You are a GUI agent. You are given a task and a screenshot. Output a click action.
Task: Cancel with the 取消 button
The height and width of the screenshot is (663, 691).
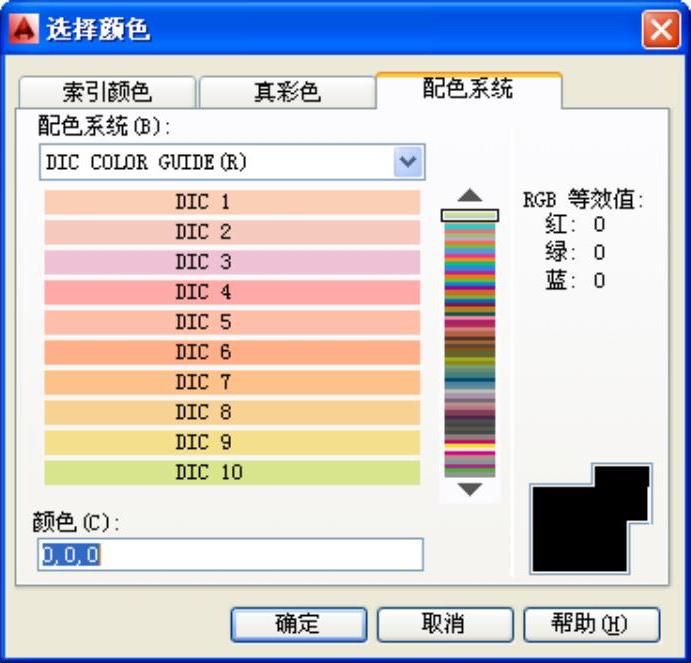(x=445, y=624)
